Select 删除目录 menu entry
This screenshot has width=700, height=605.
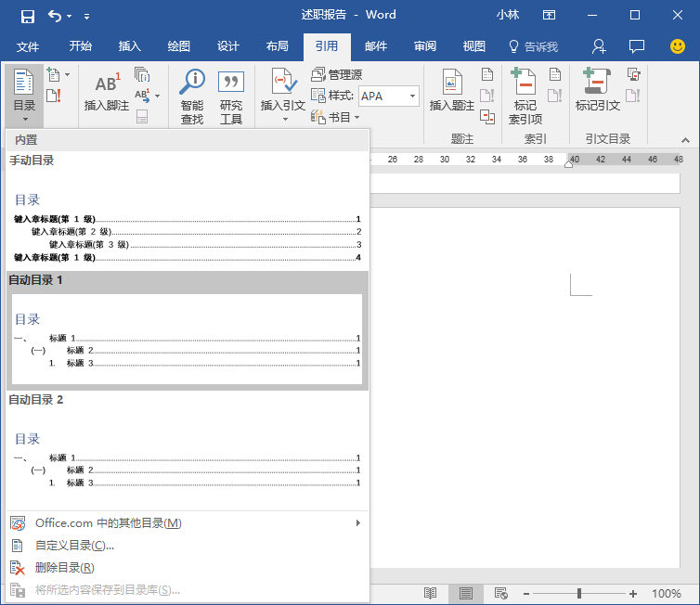click(64, 567)
